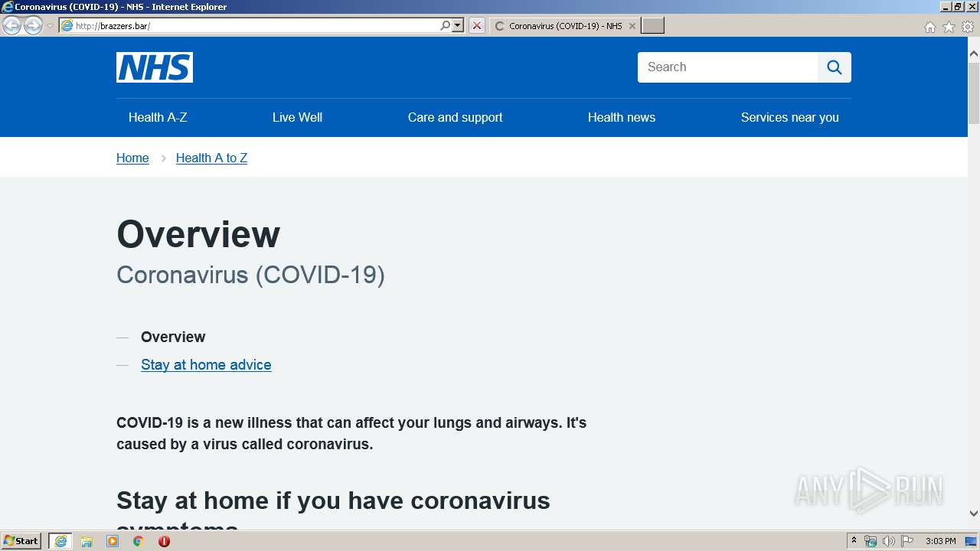Click the 3:03 PM system clock
This screenshot has width=980, height=551.
940,541
